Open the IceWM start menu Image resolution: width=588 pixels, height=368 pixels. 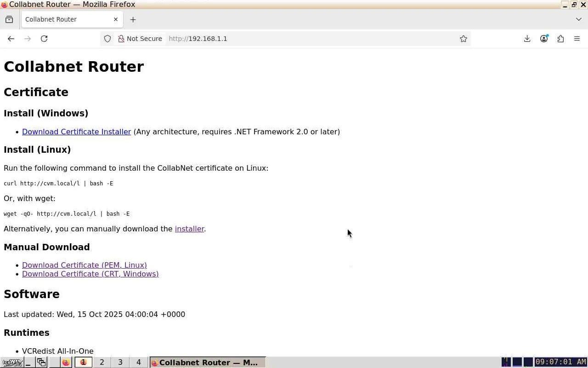[x=11, y=362]
